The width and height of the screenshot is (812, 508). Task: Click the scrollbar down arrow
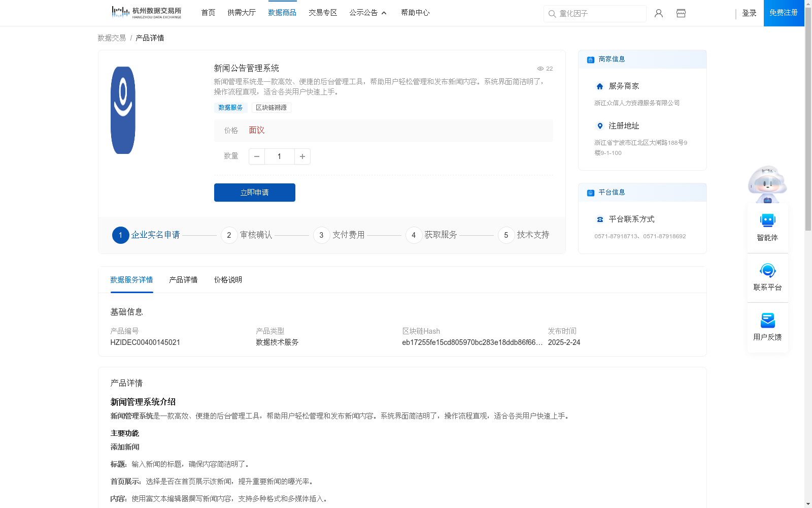[808, 504]
